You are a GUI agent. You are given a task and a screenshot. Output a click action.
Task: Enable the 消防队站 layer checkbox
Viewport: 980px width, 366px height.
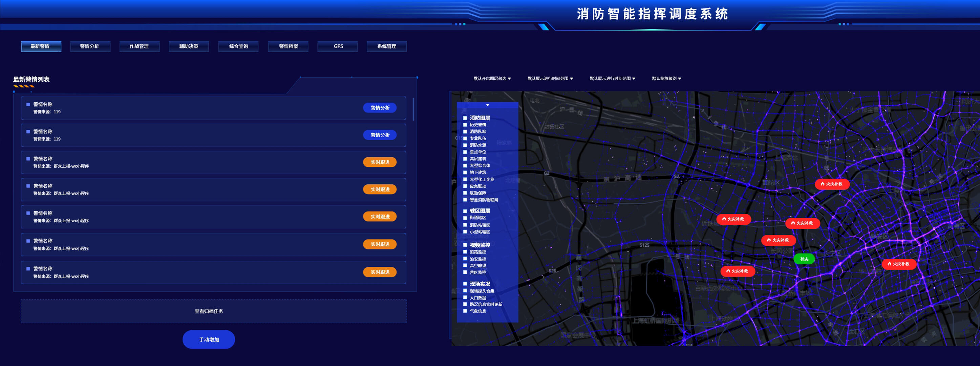click(465, 132)
